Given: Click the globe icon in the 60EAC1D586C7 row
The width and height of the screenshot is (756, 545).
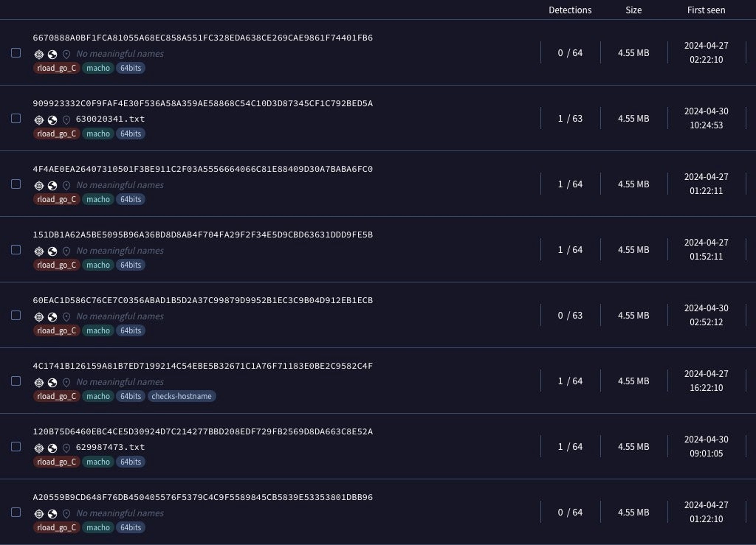Looking at the screenshot, I should coord(52,317).
